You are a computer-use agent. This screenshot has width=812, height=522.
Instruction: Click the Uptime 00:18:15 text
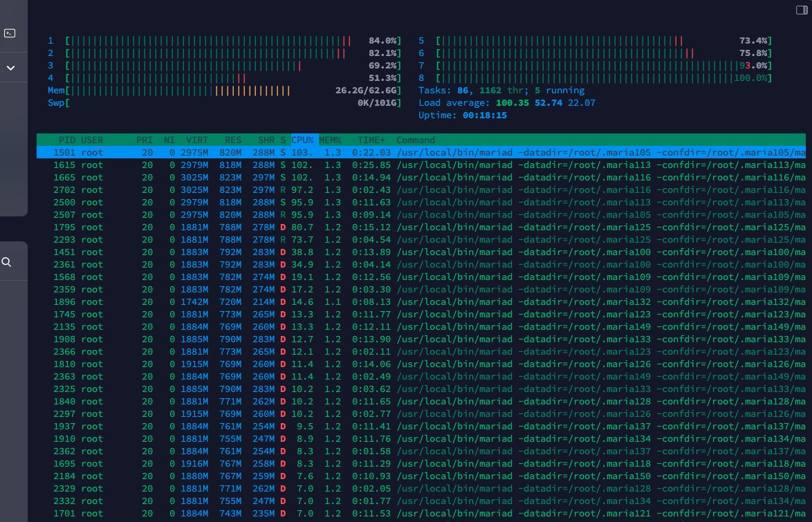[463, 115]
